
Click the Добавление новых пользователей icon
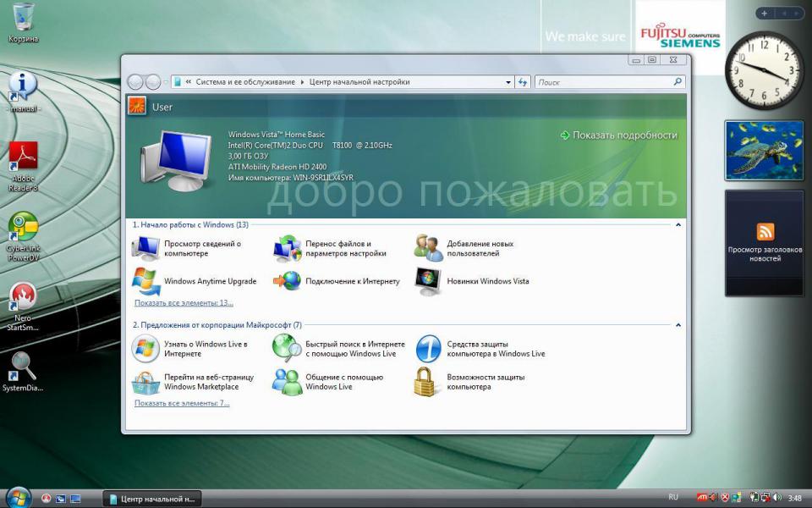point(428,248)
